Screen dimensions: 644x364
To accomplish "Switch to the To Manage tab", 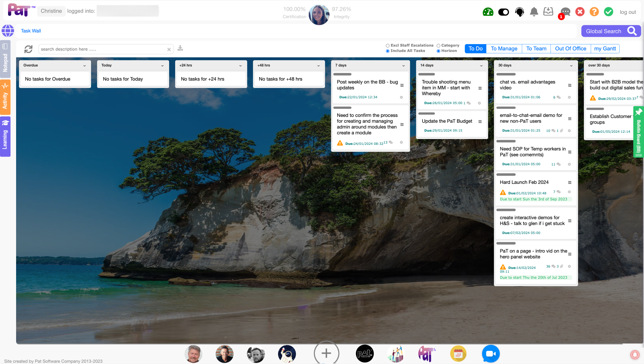I will tap(504, 49).
